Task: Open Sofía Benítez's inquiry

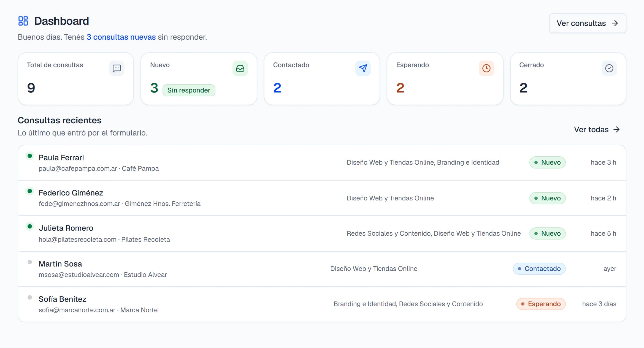Action: [322, 304]
